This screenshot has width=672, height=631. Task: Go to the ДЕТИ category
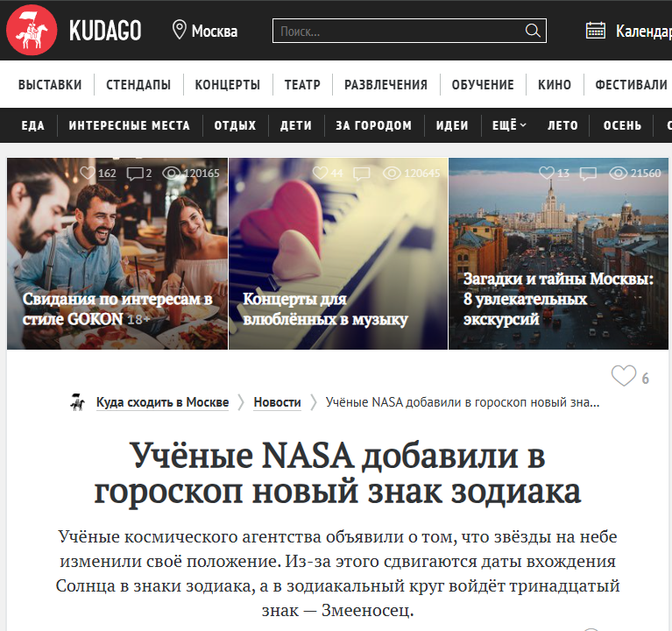pos(296,125)
